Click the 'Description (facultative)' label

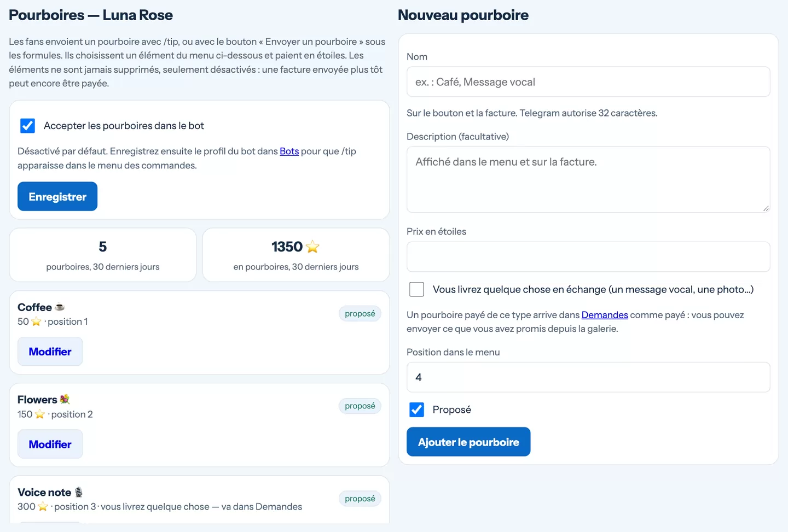[x=458, y=137]
